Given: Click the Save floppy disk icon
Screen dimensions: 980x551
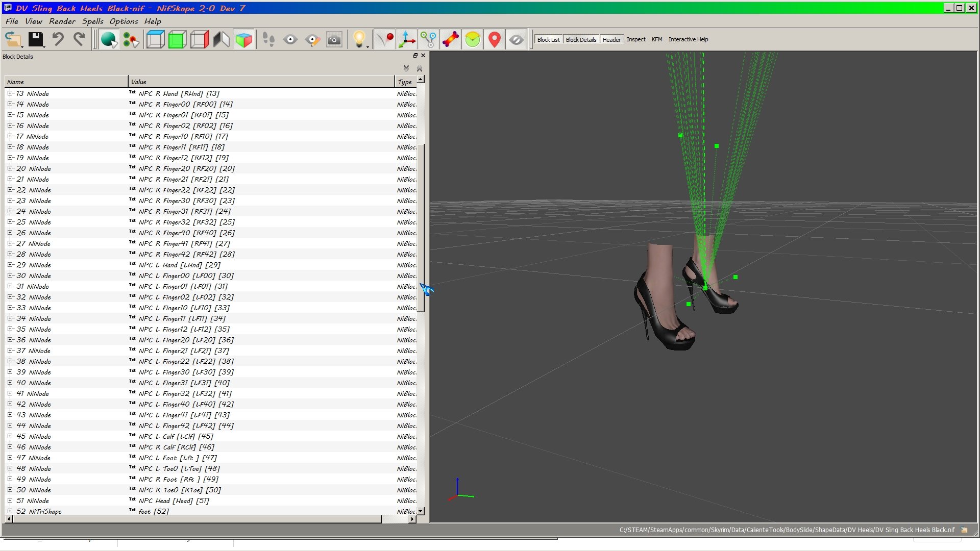Looking at the screenshot, I should click(35, 39).
